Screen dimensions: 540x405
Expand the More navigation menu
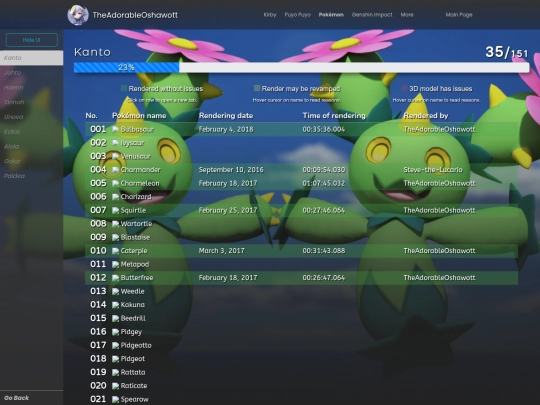click(x=407, y=15)
